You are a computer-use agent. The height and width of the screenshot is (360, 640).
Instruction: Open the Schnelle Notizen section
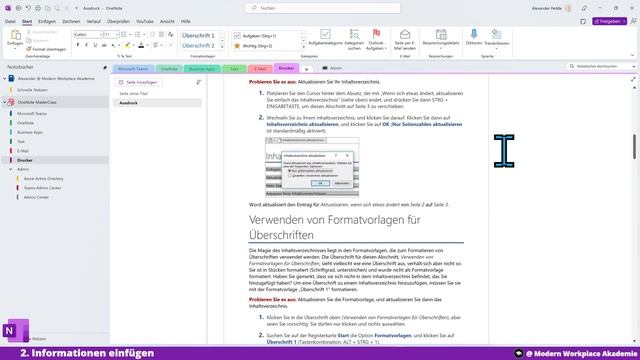point(32,90)
